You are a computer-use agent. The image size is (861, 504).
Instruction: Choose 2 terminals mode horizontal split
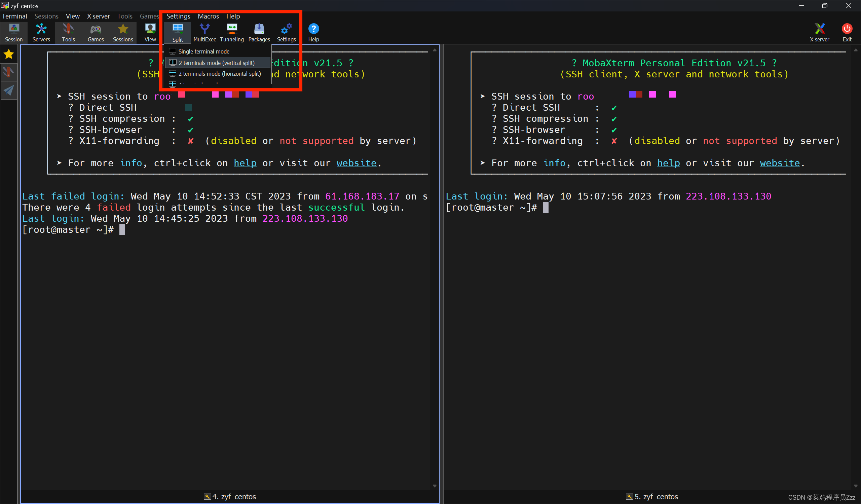(x=219, y=74)
